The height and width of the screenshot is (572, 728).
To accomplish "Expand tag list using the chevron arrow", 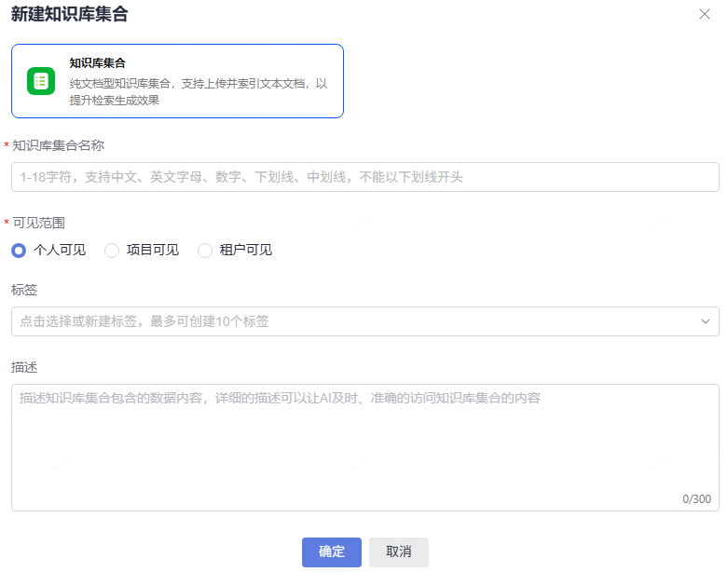I will click(x=705, y=321).
